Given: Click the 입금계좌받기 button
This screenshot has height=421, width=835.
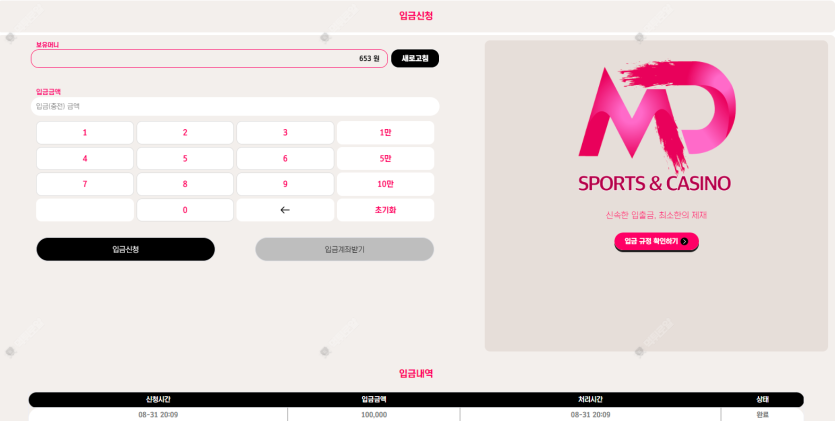Looking at the screenshot, I should point(345,249).
